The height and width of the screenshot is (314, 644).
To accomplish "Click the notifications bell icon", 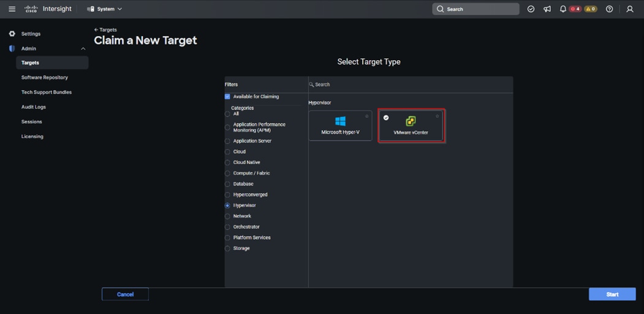I will click(x=563, y=9).
